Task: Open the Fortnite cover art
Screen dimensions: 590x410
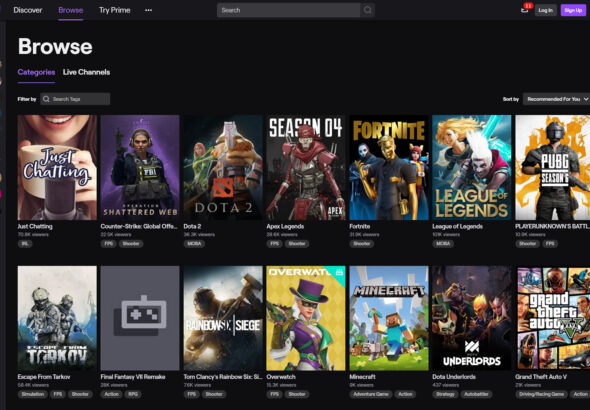Action: (x=389, y=167)
